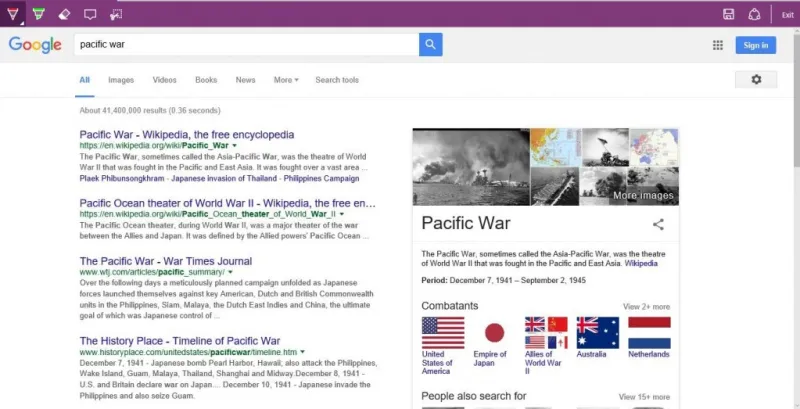Click the search box containing pacific war

[x=246, y=44]
